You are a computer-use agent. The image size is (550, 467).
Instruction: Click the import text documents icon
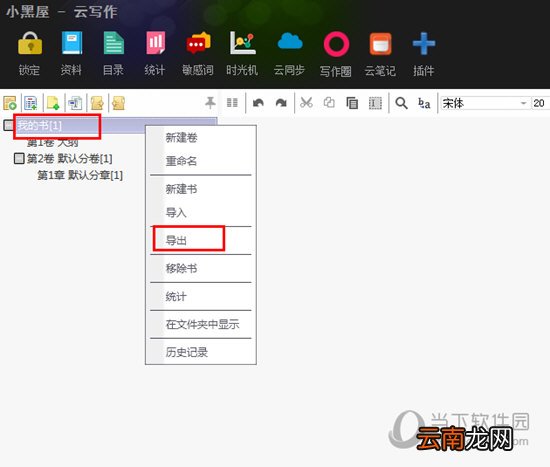pos(75,103)
